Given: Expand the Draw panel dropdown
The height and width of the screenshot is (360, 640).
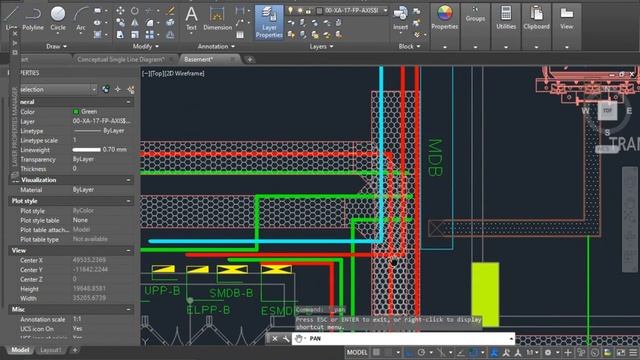Looking at the screenshot, I should [56, 47].
